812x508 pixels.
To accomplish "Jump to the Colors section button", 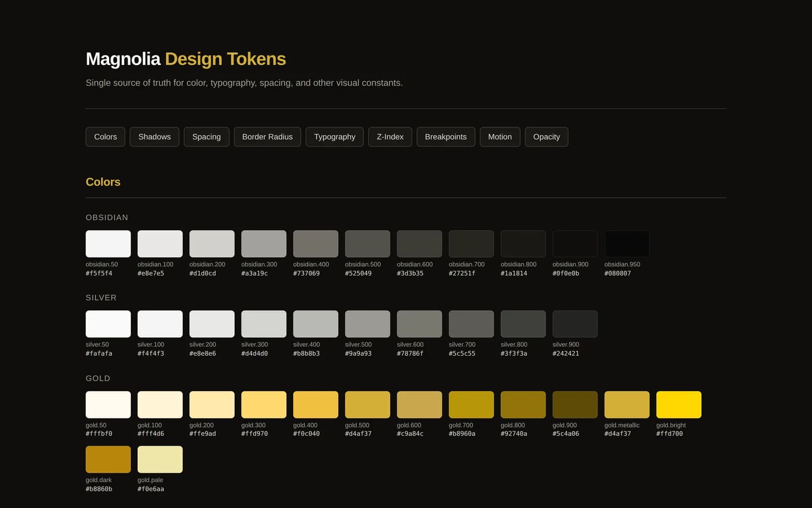I will point(105,137).
